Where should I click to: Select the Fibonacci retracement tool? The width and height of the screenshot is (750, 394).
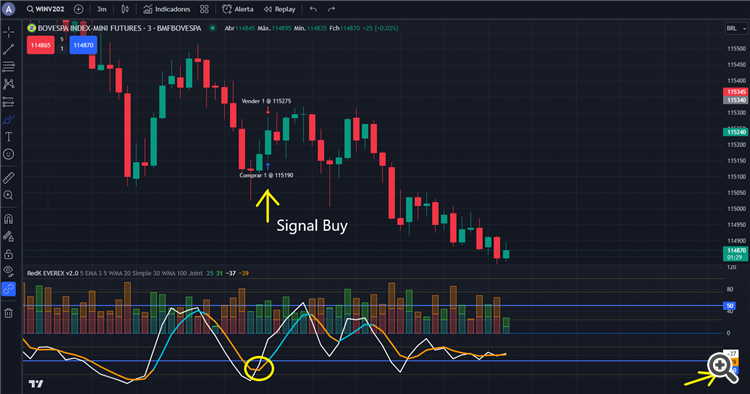coord(8,66)
